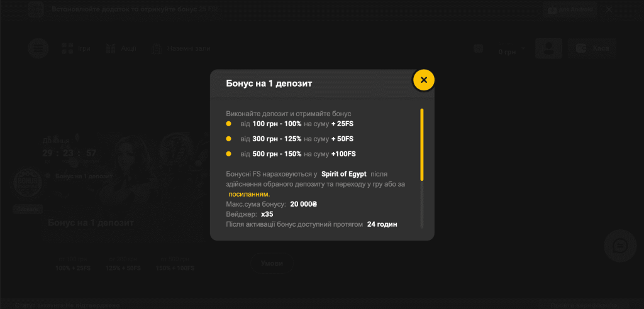
Task: Dismiss the app install banner
Action: point(609,9)
